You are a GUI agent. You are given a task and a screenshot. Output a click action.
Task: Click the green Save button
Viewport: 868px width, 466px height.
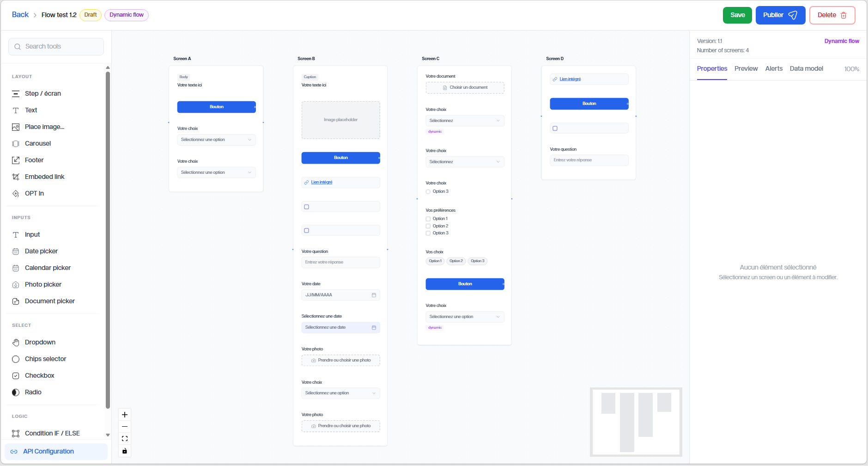tap(737, 15)
